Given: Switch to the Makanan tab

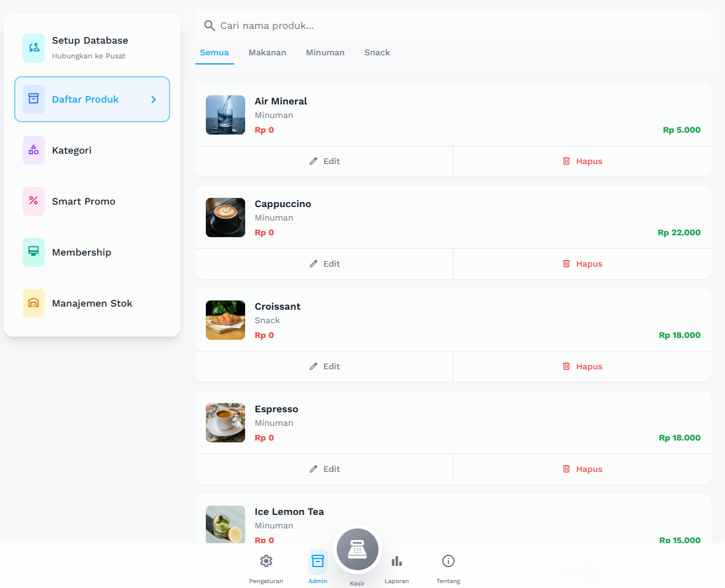Looking at the screenshot, I should (267, 53).
